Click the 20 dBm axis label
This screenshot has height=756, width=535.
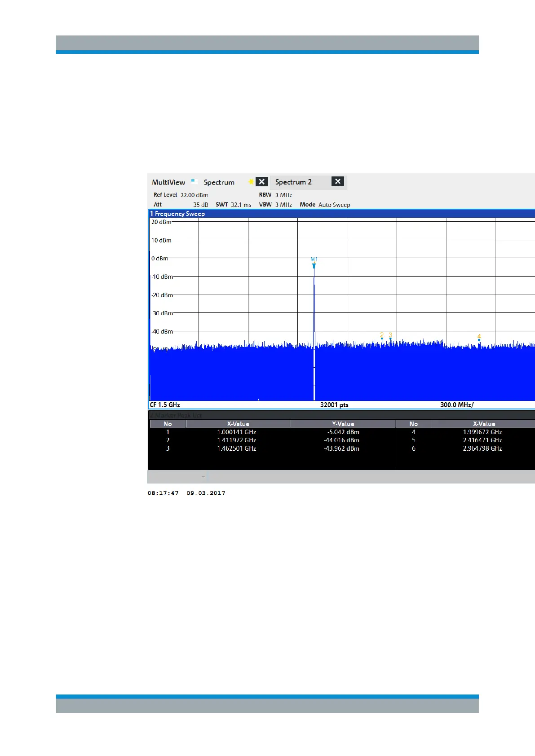tap(161, 222)
